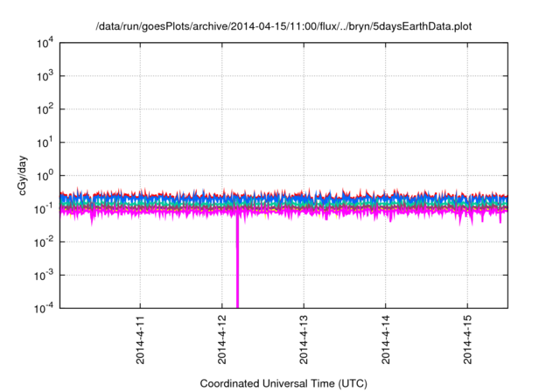Select the 2014-4-11 date label
This screenshot has height=392, width=560.
(x=140, y=339)
